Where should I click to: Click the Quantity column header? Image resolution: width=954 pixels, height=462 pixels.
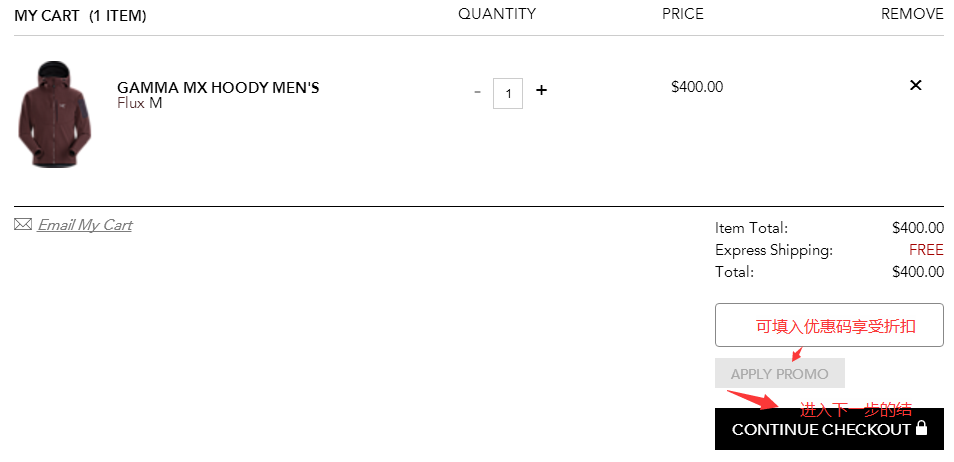pos(497,14)
